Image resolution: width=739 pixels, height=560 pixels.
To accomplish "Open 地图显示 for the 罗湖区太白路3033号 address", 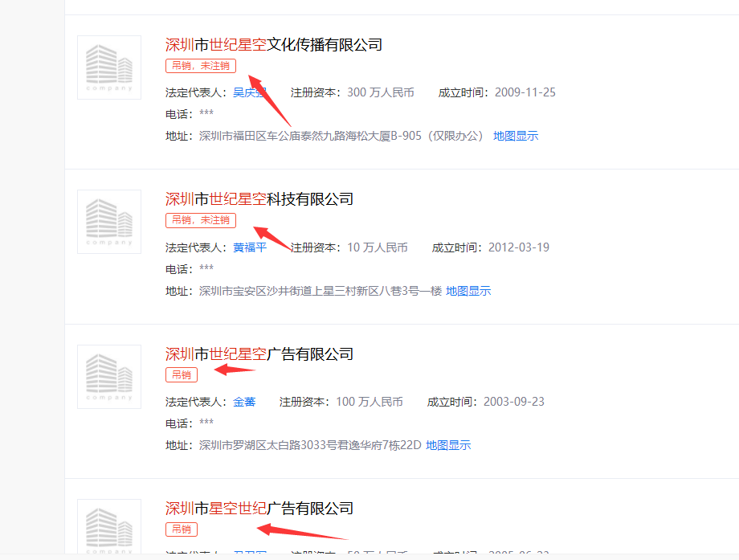I will (448, 445).
